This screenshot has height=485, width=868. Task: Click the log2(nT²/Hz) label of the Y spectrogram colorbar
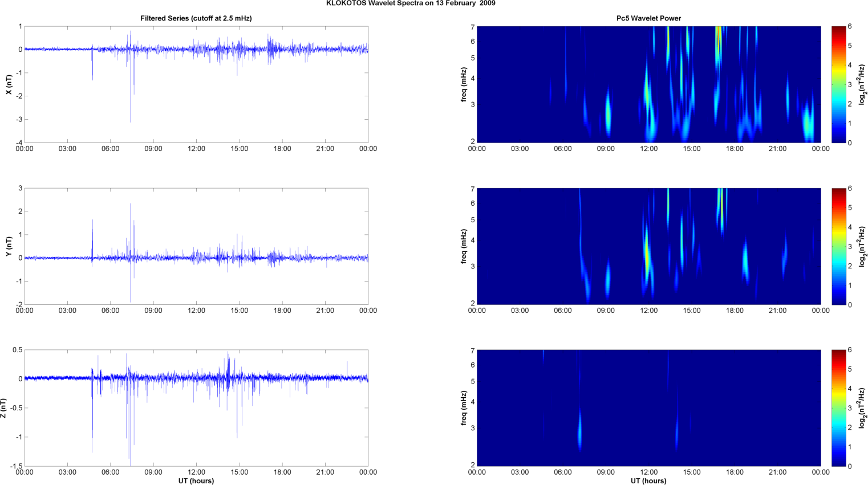pos(863,246)
